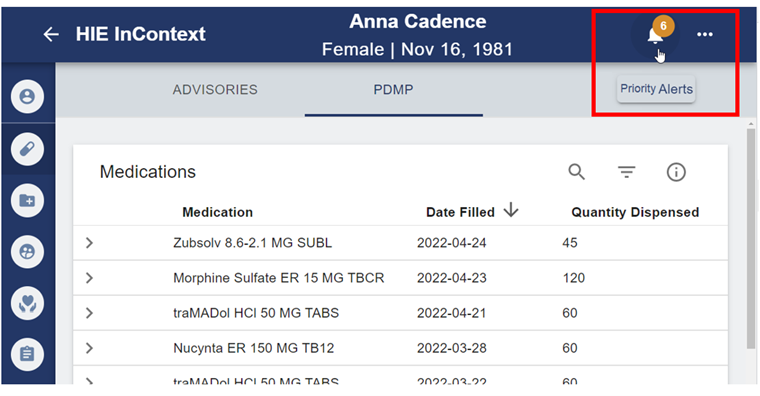
Task: Select the PDMP tab
Action: pos(393,90)
